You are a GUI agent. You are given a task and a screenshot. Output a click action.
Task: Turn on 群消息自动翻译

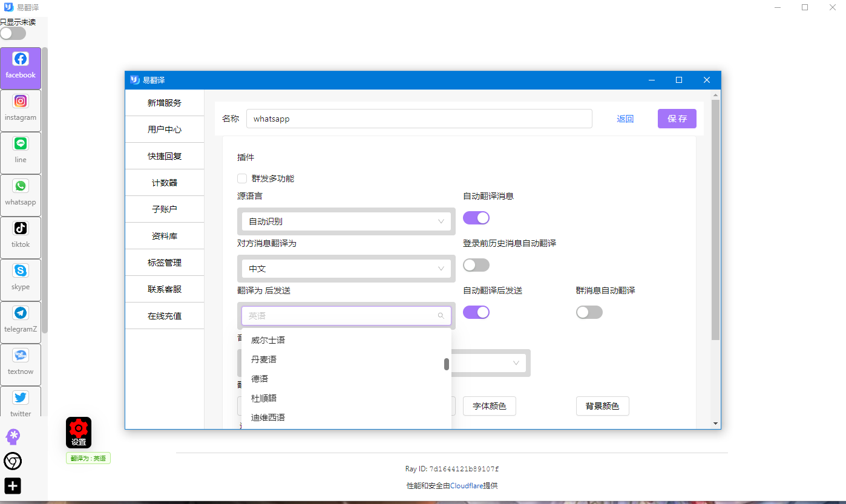589,312
